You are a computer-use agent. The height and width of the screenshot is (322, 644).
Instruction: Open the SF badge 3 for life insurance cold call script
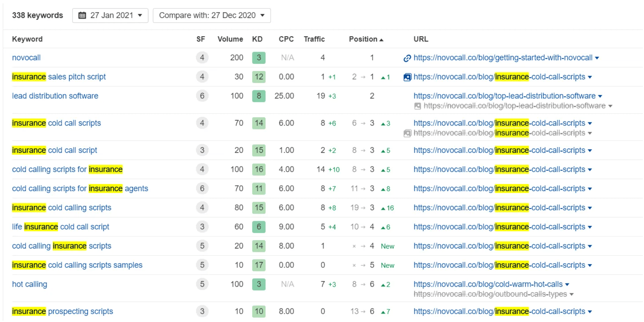(x=202, y=227)
